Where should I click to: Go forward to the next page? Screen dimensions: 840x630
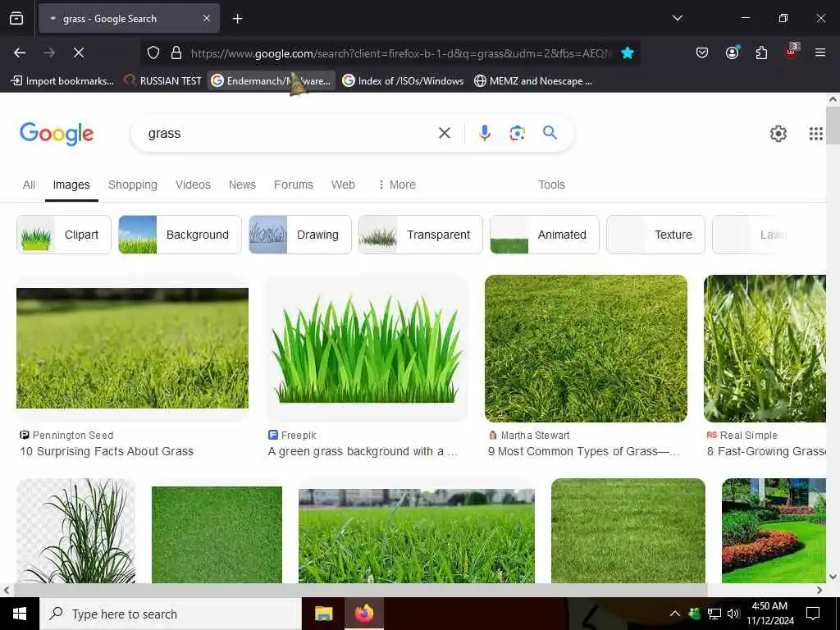49,52
